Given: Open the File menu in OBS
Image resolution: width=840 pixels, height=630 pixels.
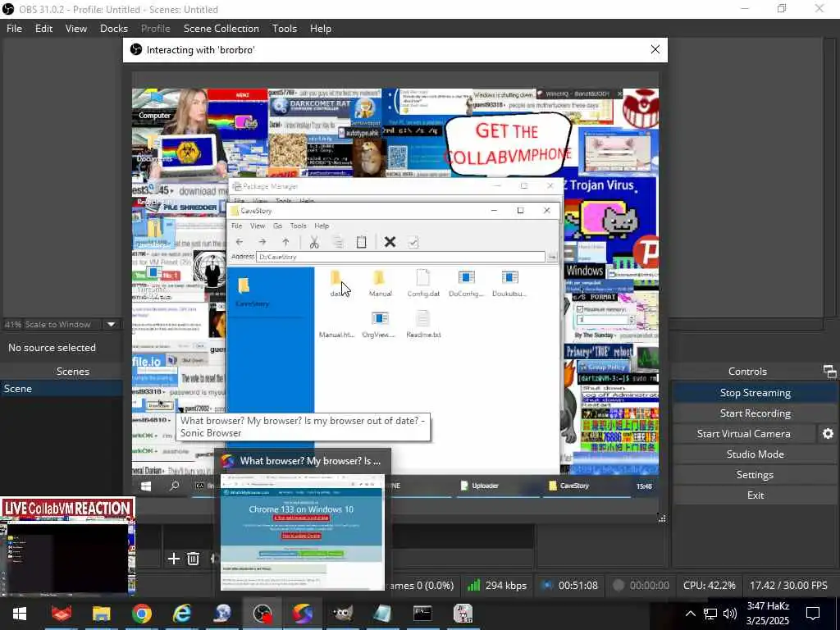Looking at the screenshot, I should tap(14, 29).
